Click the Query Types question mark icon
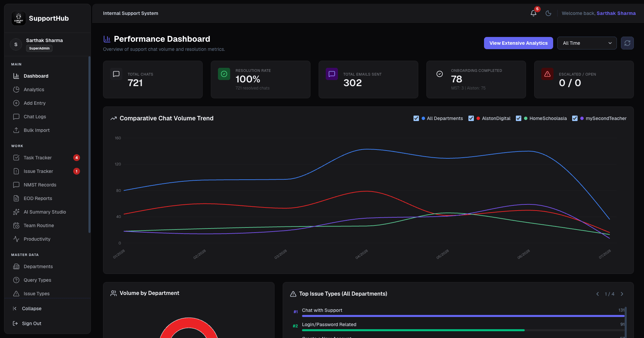The width and height of the screenshot is (644, 338). [16, 280]
